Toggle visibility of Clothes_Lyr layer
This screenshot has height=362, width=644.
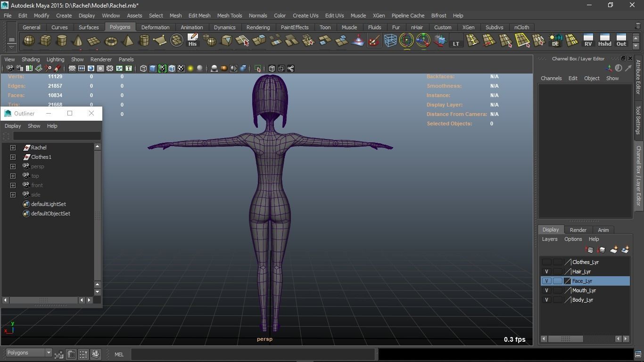(x=546, y=262)
